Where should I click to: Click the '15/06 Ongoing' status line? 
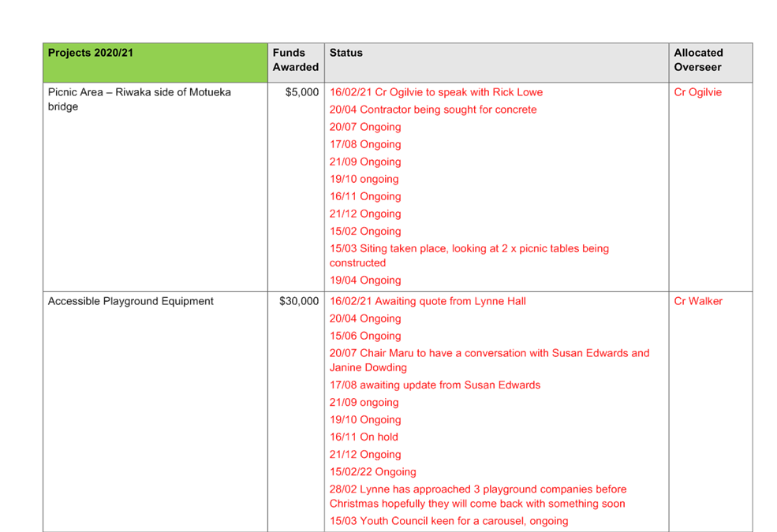[x=365, y=336]
